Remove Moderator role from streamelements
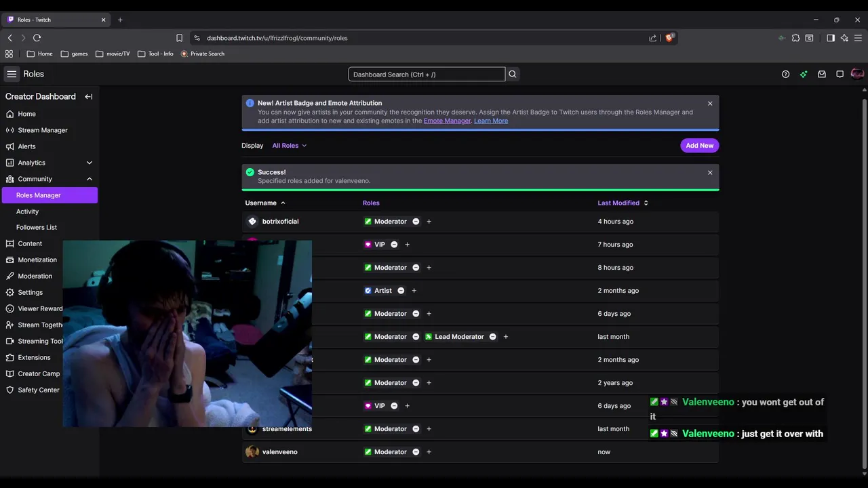 pos(416,429)
